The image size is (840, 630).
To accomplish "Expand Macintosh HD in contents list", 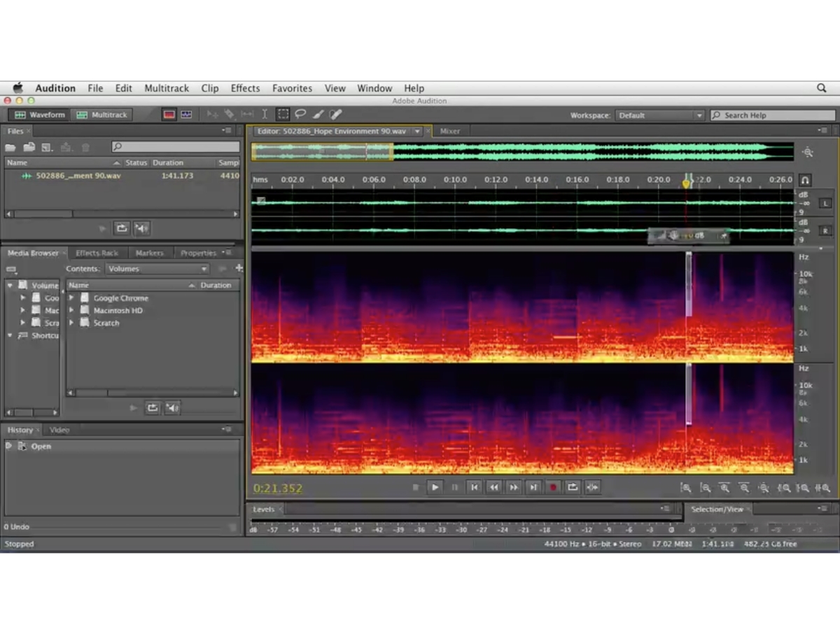I will click(x=71, y=310).
